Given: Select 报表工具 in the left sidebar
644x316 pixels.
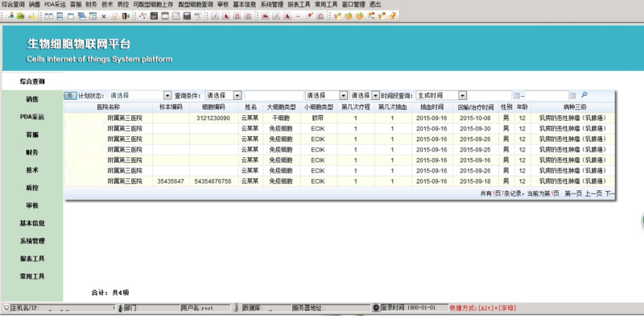Looking at the screenshot, I should [32, 259].
